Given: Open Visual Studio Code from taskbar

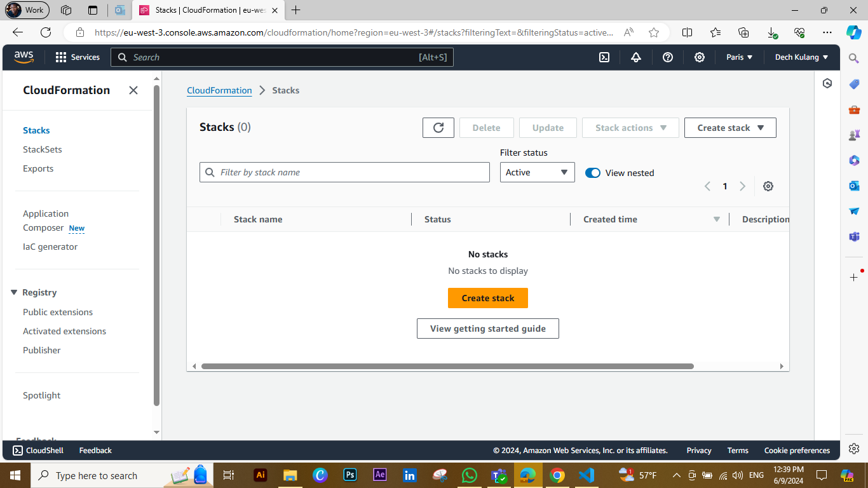Looking at the screenshot, I should click(586, 475).
